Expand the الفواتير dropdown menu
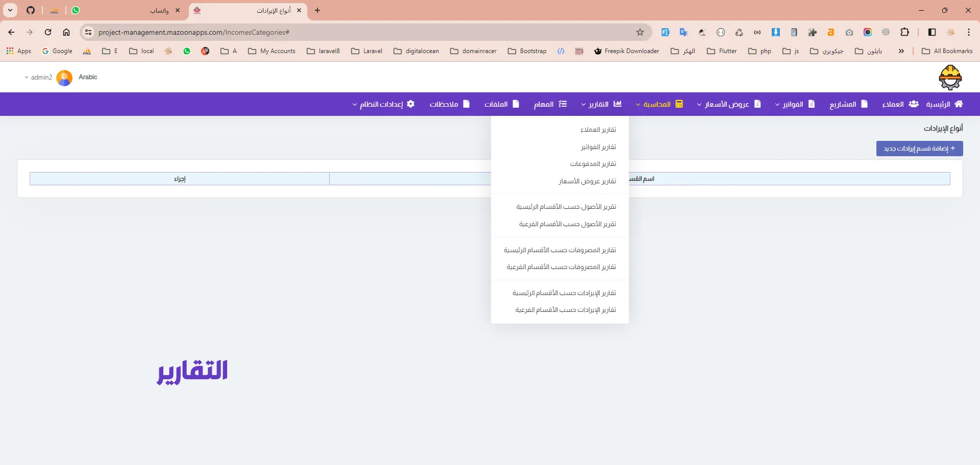This screenshot has height=465, width=980. click(x=777, y=105)
